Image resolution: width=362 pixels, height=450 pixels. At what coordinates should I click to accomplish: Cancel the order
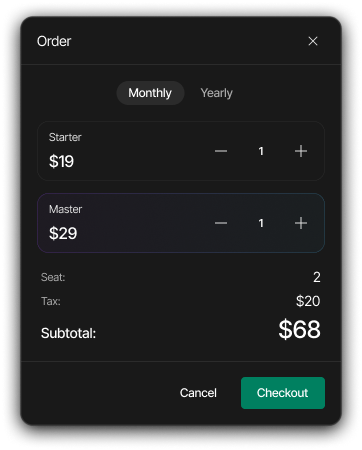(x=198, y=393)
